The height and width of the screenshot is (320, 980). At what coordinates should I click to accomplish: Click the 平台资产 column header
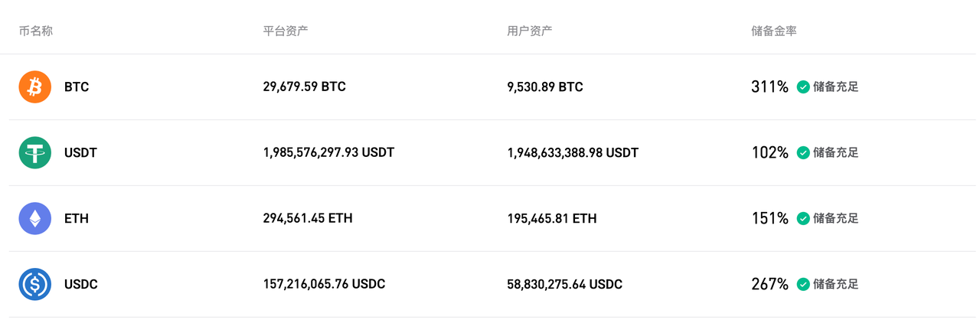point(286,31)
